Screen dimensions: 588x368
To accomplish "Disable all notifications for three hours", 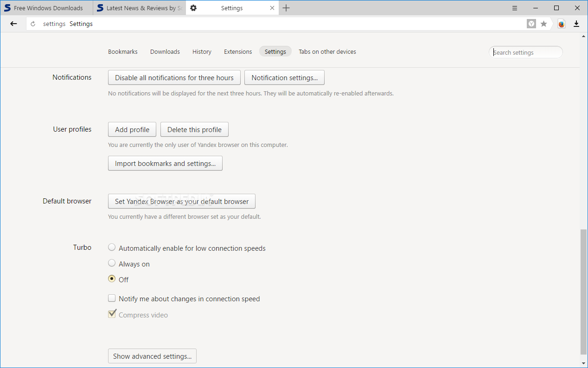I will pyautogui.click(x=174, y=77).
